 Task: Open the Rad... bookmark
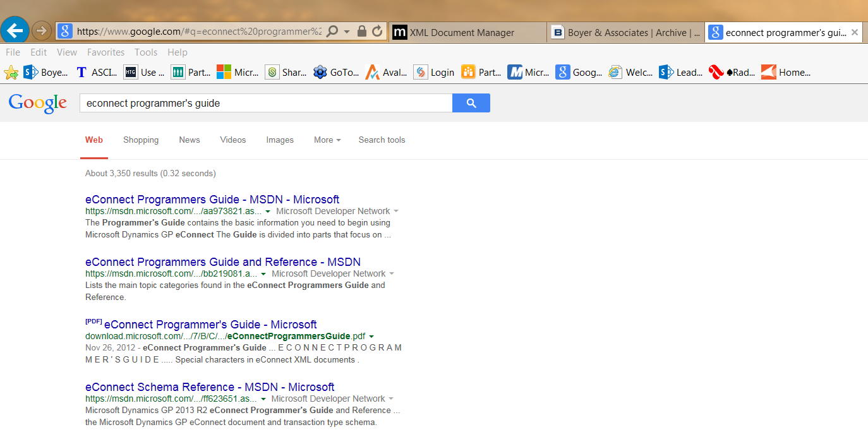coord(732,73)
